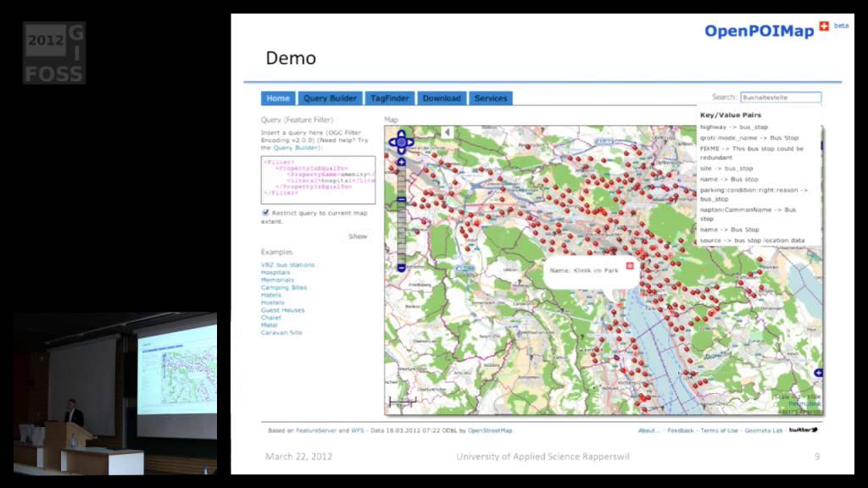Uncheck Restrict query to current map extent
The width and height of the screenshot is (868, 488).
pyautogui.click(x=265, y=213)
